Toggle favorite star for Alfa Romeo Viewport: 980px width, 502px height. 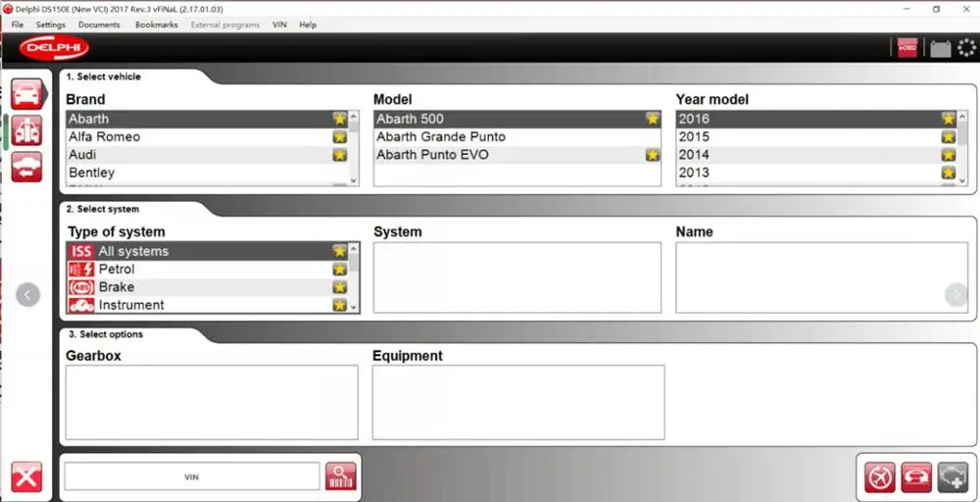point(339,137)
